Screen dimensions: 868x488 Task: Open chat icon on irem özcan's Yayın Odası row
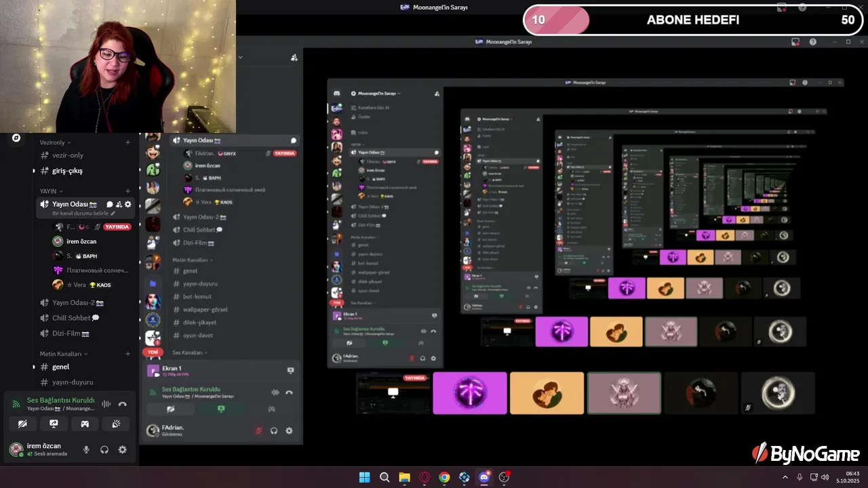110,204
